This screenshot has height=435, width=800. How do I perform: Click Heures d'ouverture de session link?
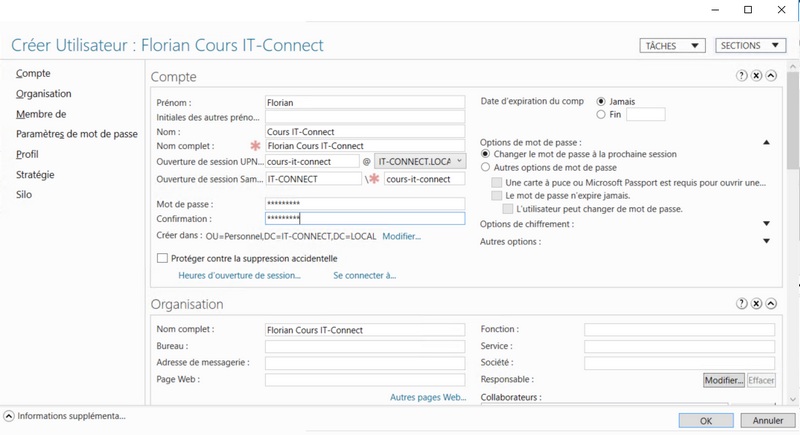coord(239,276)
